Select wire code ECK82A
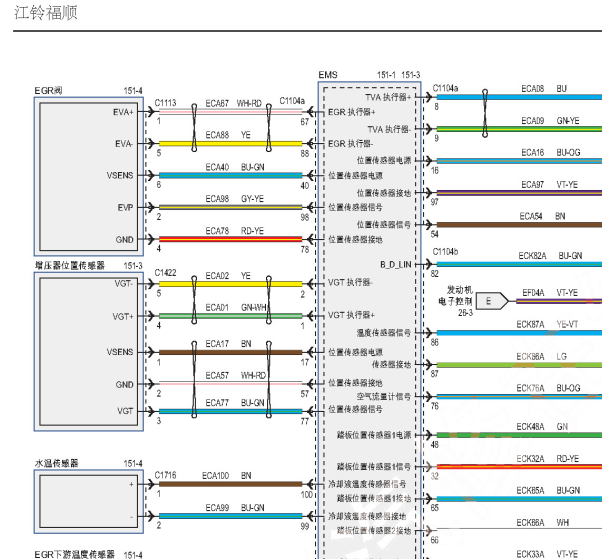The width and height of the screenshot is (602, 559). point(532,256)
